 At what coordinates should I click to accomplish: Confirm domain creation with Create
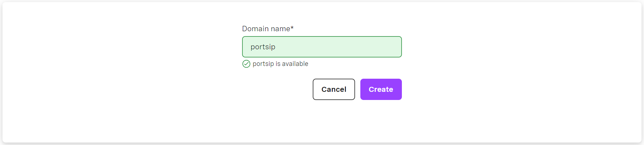tap(381, 89)
